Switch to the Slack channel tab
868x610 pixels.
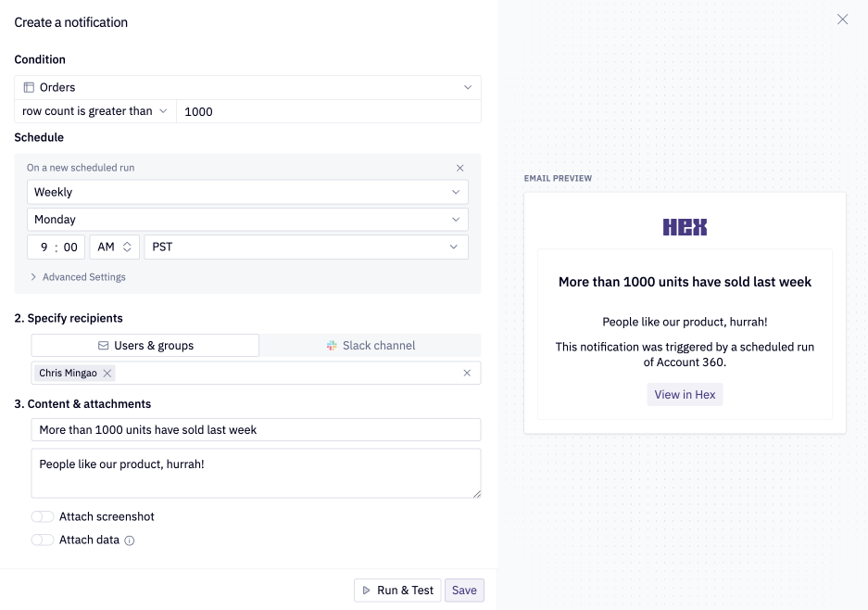pos(371,345)
